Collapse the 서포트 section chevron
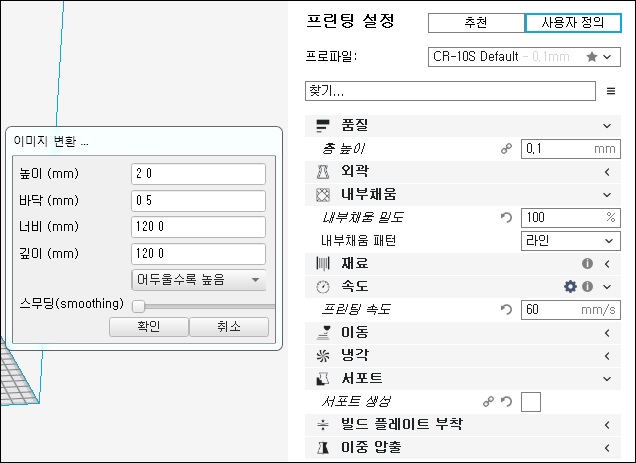The width and height of the screenshot is (636, 463). [607, 379]
